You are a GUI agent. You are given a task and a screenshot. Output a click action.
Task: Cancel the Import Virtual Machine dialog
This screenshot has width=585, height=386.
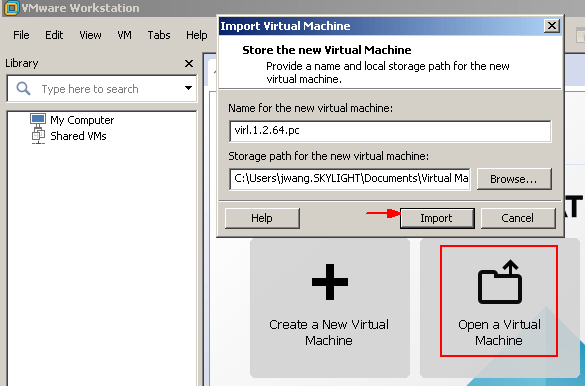518,218
